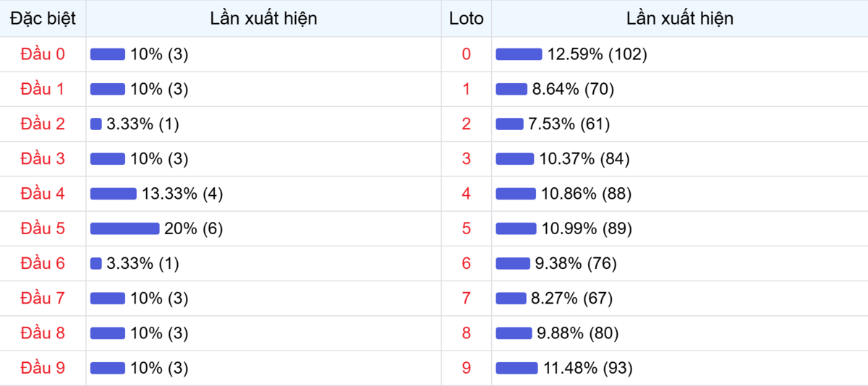868x386 pixels.
Task: Click the '10.99% (89)' value text
Action: tap(587, 228)
